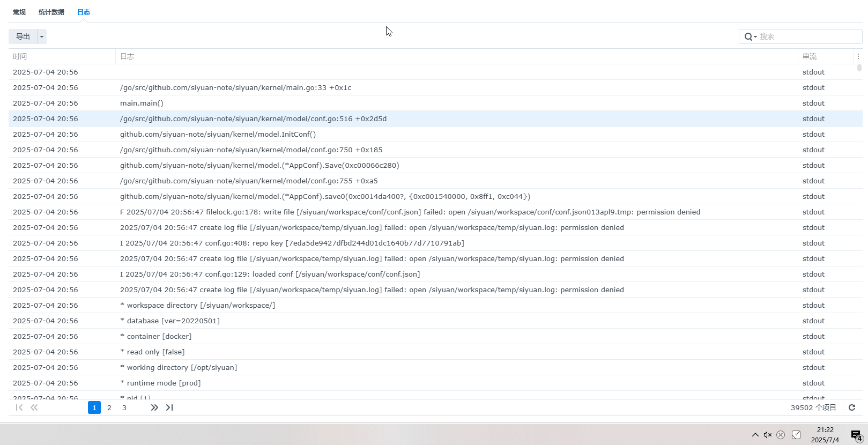Select the row with conf.go:516 +0x2d5d
Screen dimensions: 868x445
[435, 118]
